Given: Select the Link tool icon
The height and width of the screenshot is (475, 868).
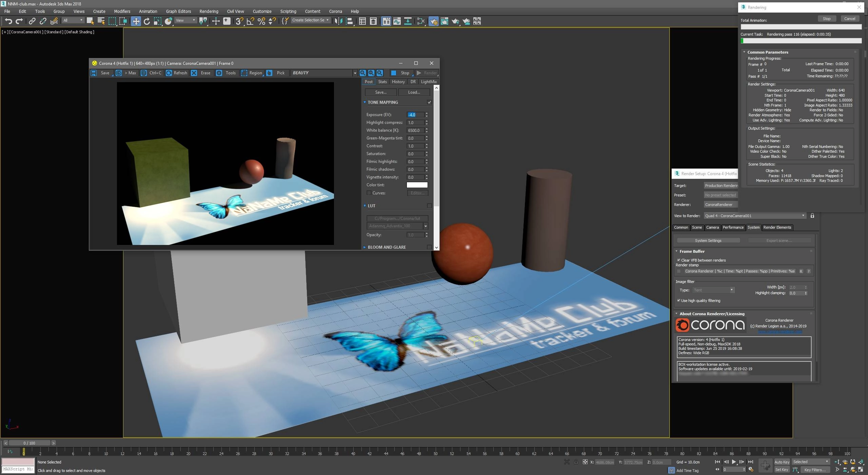Looking at the screenshot, I should click(32, 21).
